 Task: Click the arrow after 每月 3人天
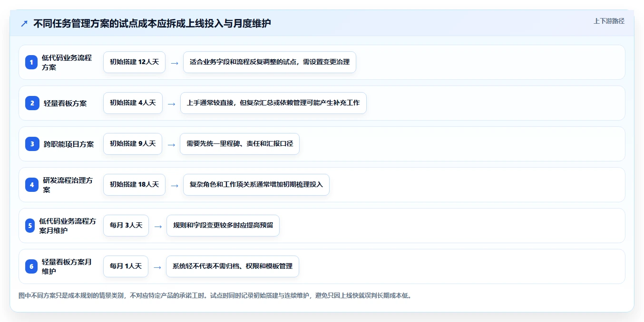(158, 226)
